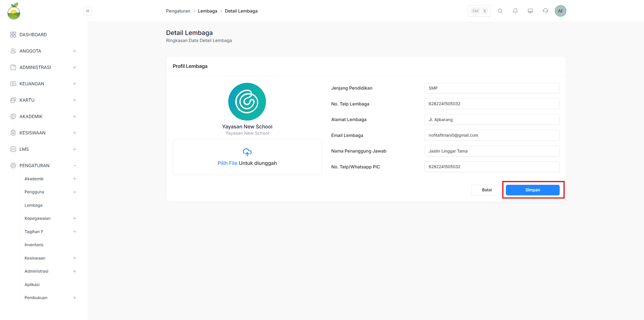Open the search magnifier icon
Image resolution: width=644 pixels, height=320 pixels.
500,11
